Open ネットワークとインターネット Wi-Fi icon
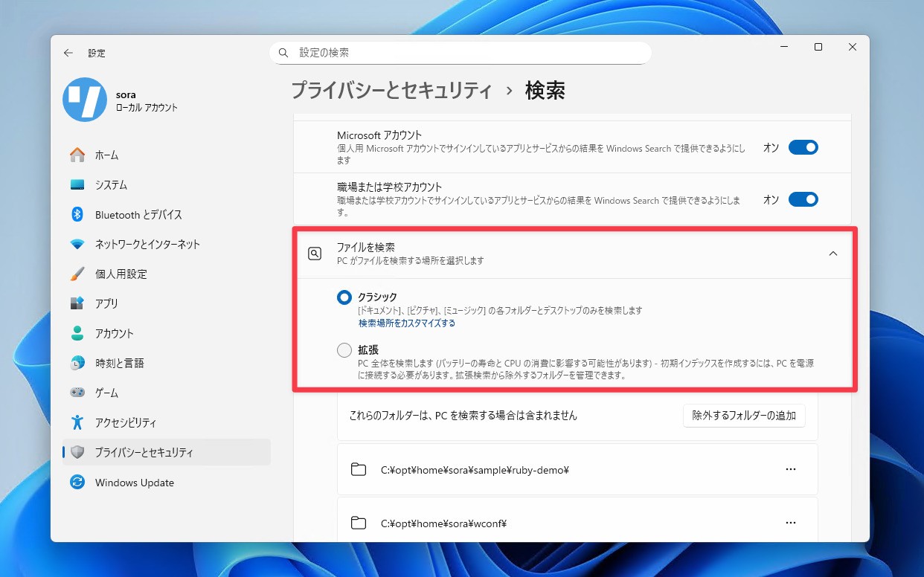 tap(77, 245)
